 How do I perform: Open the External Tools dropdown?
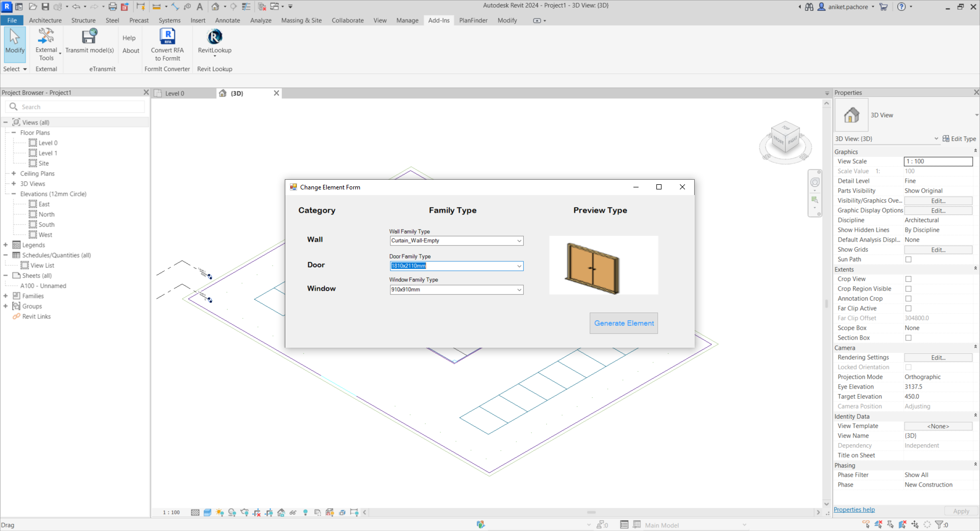[x=47, y=45]
